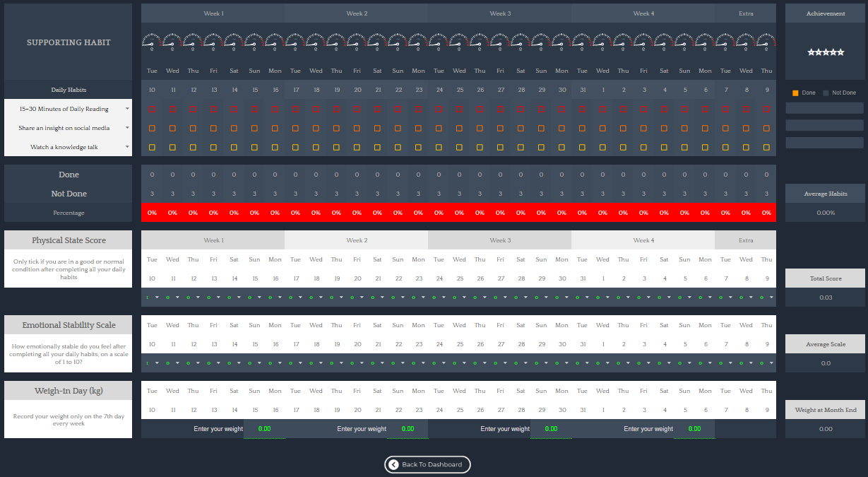Click the Week 3 header in the Supporting Habit section
This screenshot has height=477, width=868.
[500, 13]
